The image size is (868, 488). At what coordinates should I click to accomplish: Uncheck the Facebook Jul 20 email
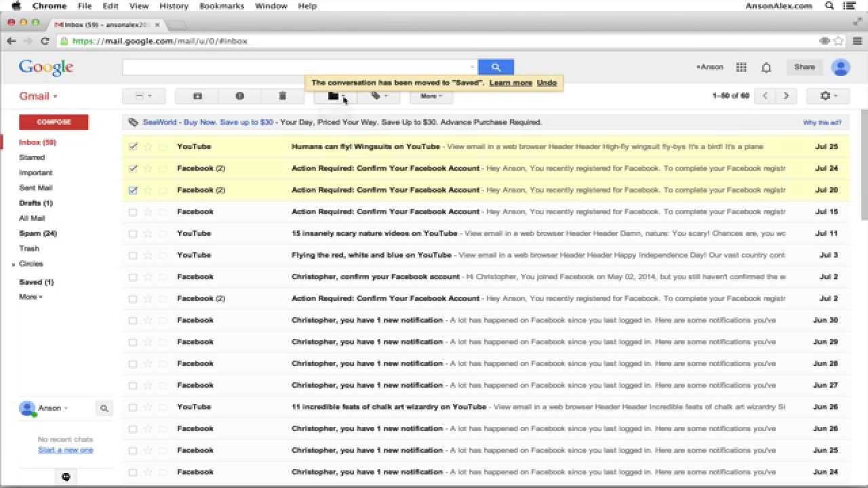(133, 190)
